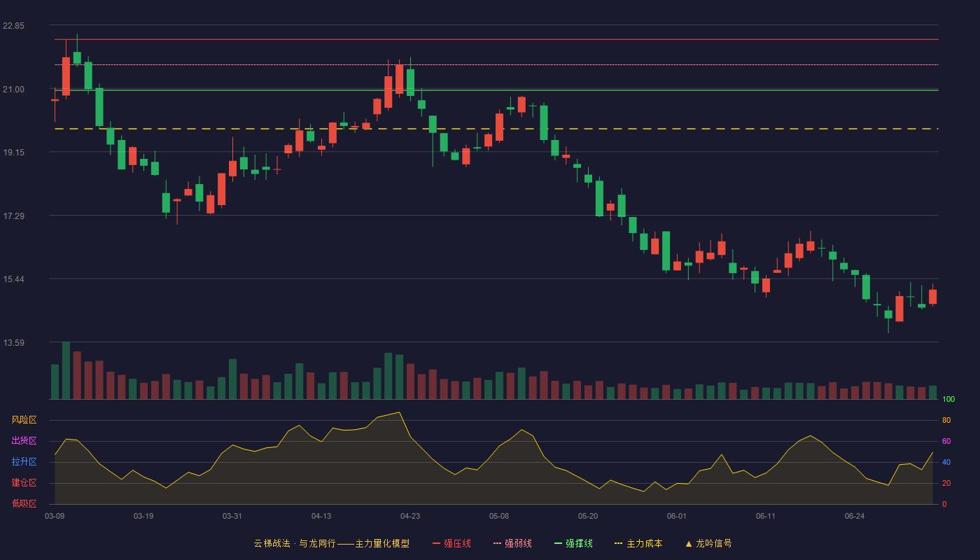Click the 06-01 date label
The height and width of the screenshot is (560, 980).
(x=677, y=516)
